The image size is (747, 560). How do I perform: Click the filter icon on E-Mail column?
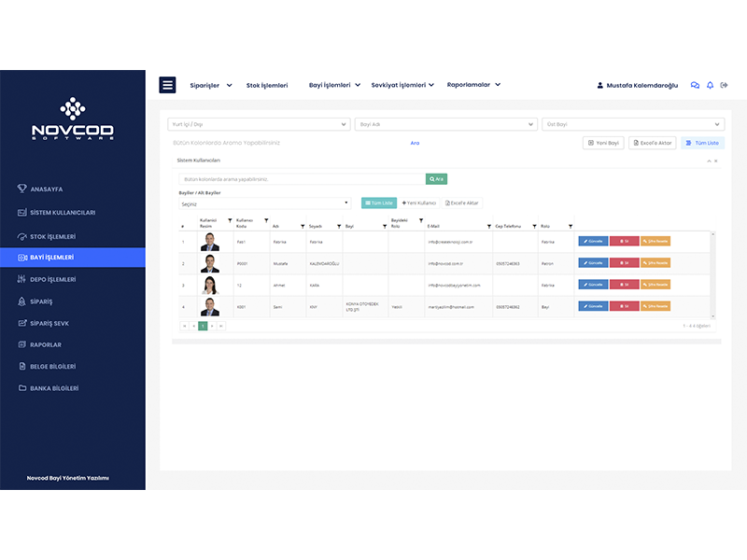[x=487, y=226]
